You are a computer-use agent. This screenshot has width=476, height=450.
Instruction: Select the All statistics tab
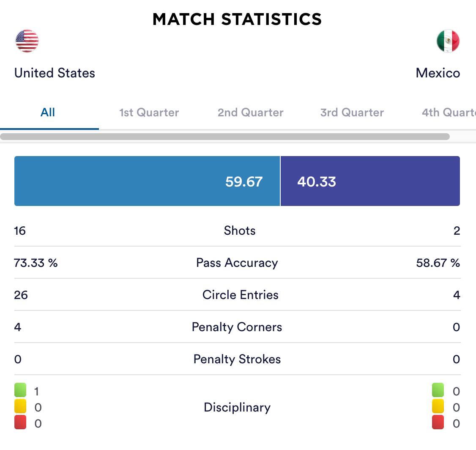(x=48, y=112)
